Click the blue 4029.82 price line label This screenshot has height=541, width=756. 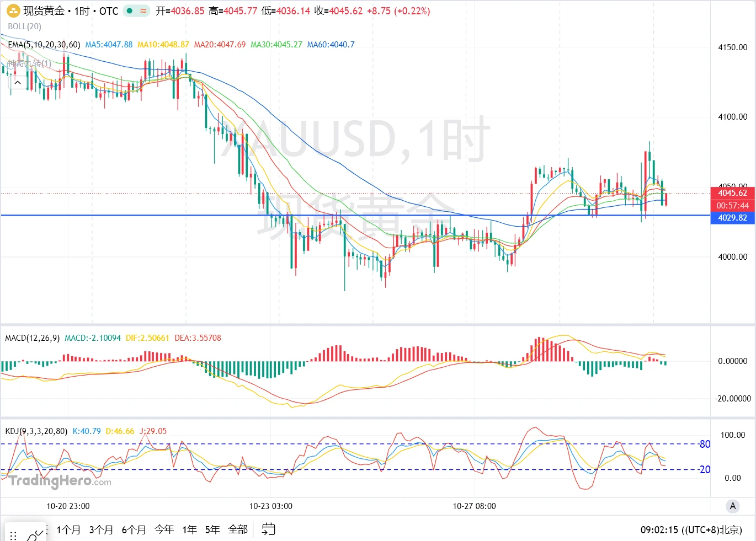pyautogui.click(x=732, y=218)
